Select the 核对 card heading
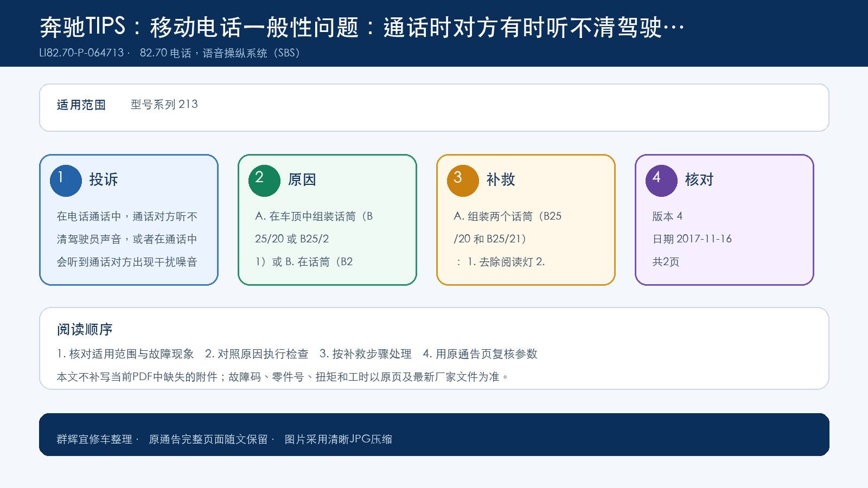The width and height of the screenshot is (868, 488). [699, 180]
